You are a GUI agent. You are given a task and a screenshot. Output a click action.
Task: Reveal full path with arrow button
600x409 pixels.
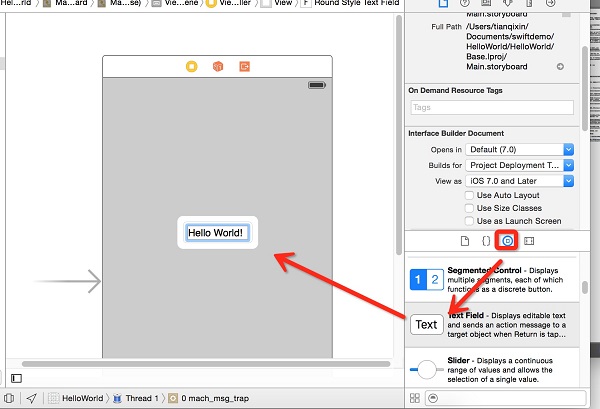[x=560, y=66]
